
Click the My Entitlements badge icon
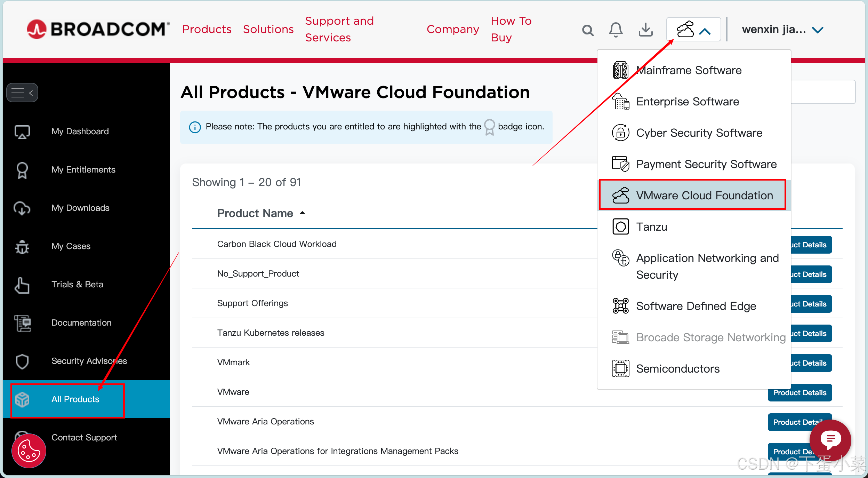(22, 170)
